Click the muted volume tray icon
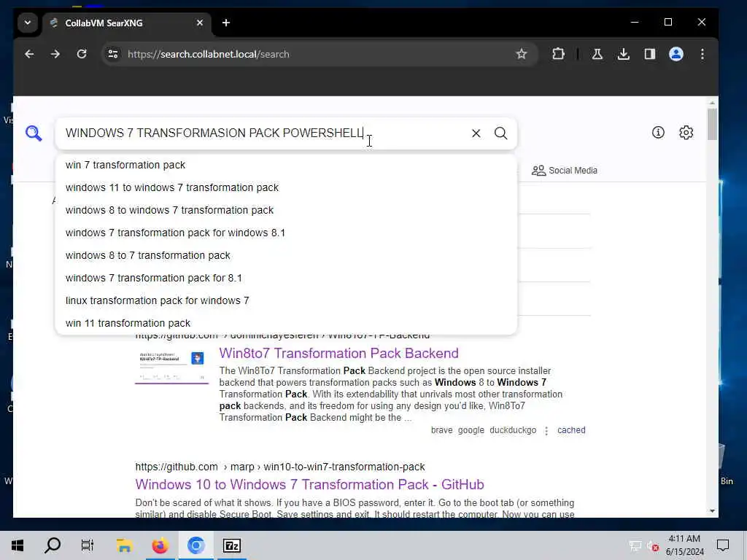Screen dimensions: 747x560 pyautogui.click(x=653, y=545)
